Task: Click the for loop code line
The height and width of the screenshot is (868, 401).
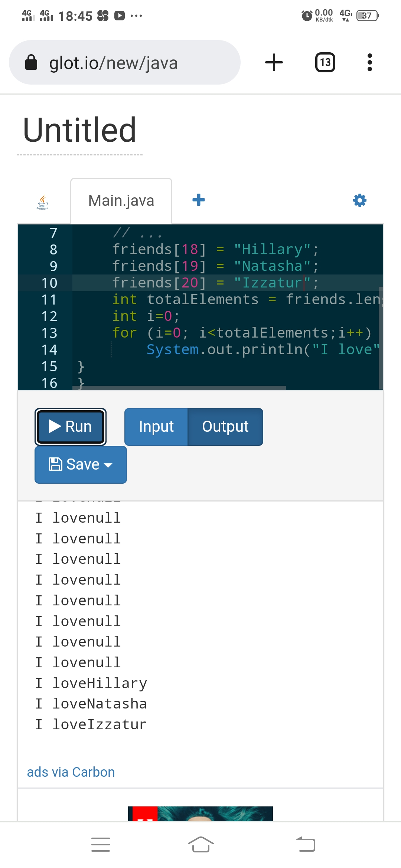Action: tap(242, 333)
